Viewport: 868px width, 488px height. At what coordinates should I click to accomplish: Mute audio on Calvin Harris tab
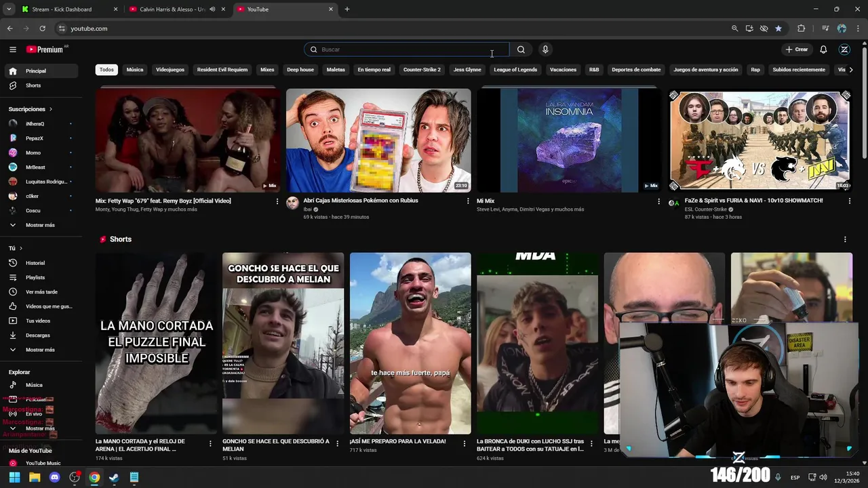click(212, 9)
